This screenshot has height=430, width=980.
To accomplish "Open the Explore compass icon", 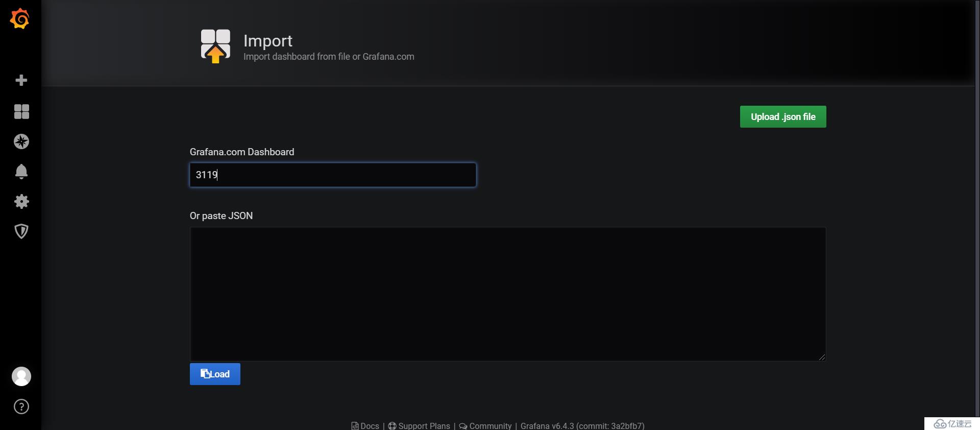I will point(21,141).
